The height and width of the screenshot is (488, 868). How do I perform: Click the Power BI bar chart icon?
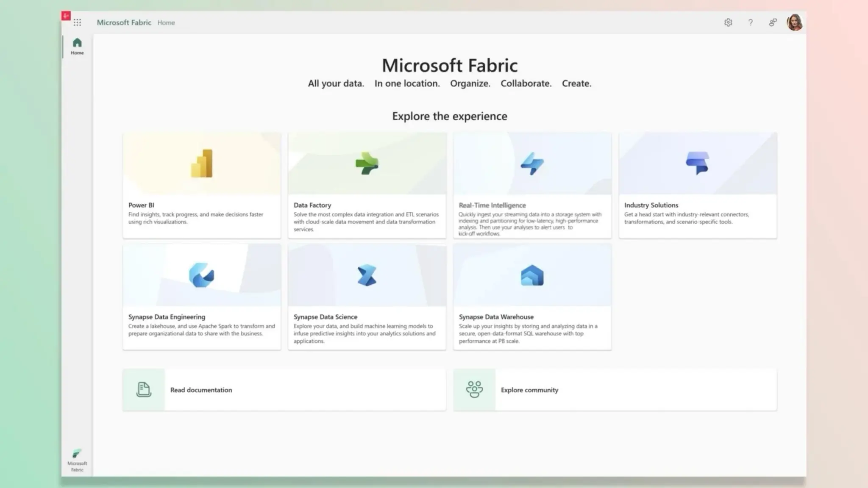202,164
